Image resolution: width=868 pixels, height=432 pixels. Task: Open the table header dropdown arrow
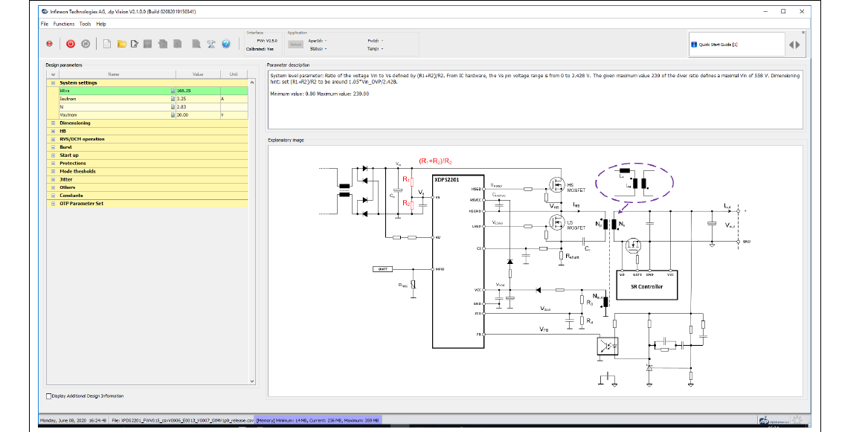click(x=53, y=74)
